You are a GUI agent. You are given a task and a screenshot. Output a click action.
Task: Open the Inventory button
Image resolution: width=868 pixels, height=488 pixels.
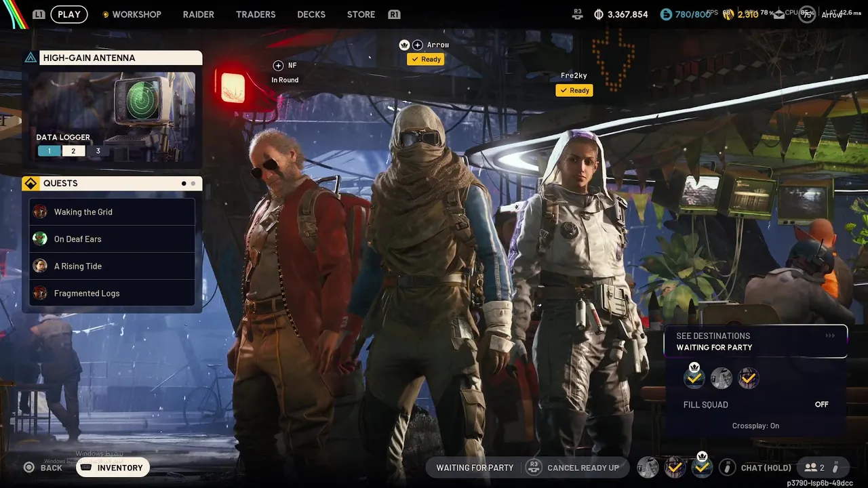[113, 468]
